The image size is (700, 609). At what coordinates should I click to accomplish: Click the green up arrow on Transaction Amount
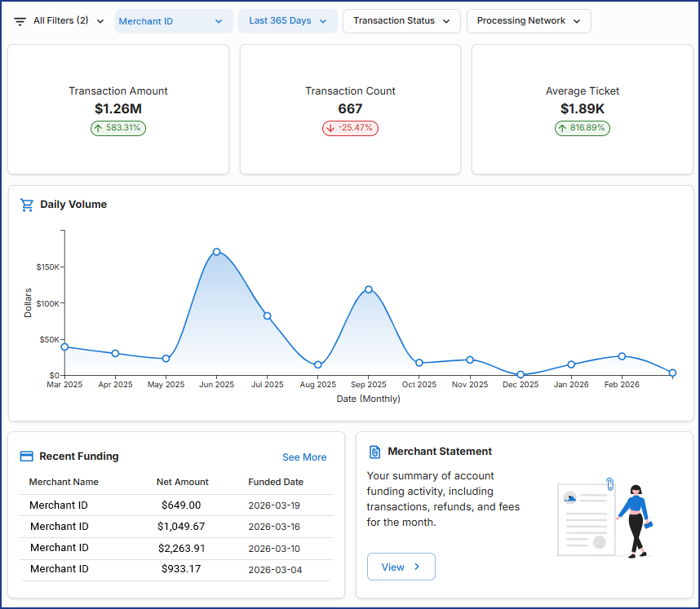point(100,128)
